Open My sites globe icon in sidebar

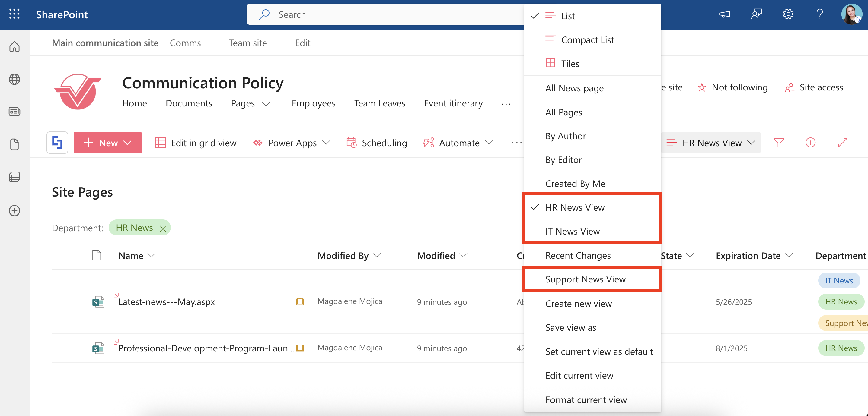click(14, 79)
